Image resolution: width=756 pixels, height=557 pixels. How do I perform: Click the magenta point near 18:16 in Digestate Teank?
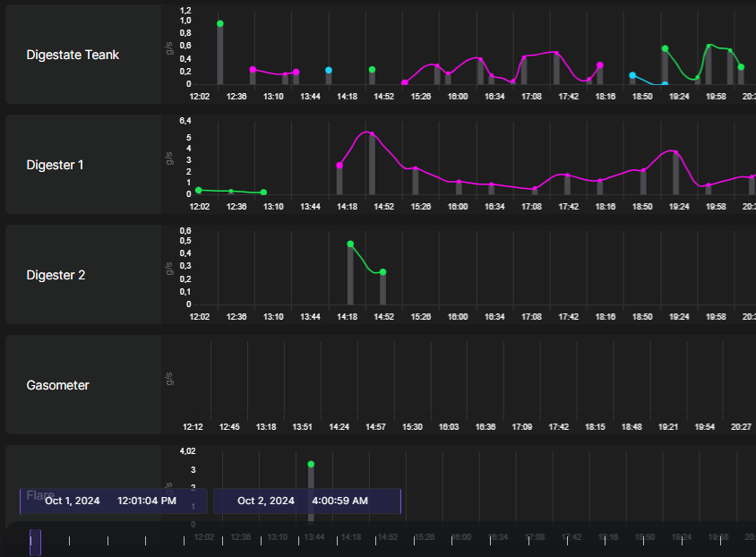[600, 65]
